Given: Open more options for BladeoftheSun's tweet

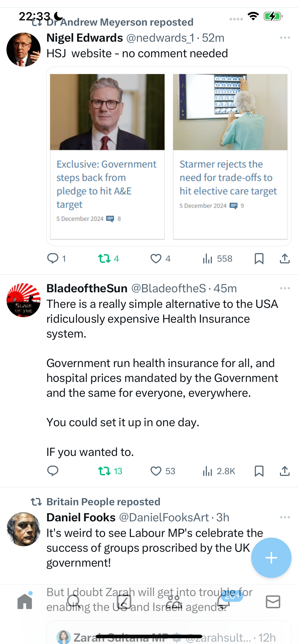Looking at the screenshot, I should click(x=285, y=288).
